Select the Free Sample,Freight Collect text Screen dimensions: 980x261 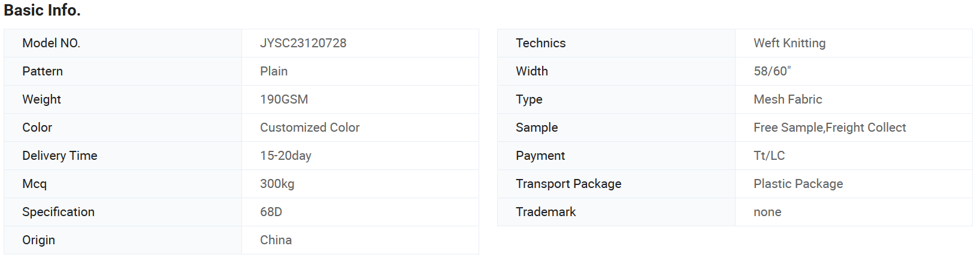click(830, 128)
